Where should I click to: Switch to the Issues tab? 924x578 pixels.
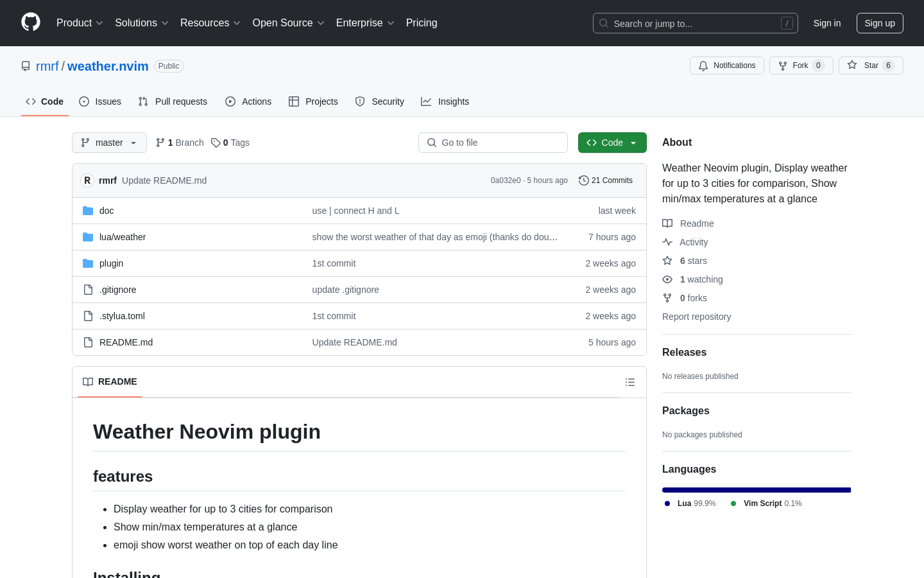tap(100, 101)
